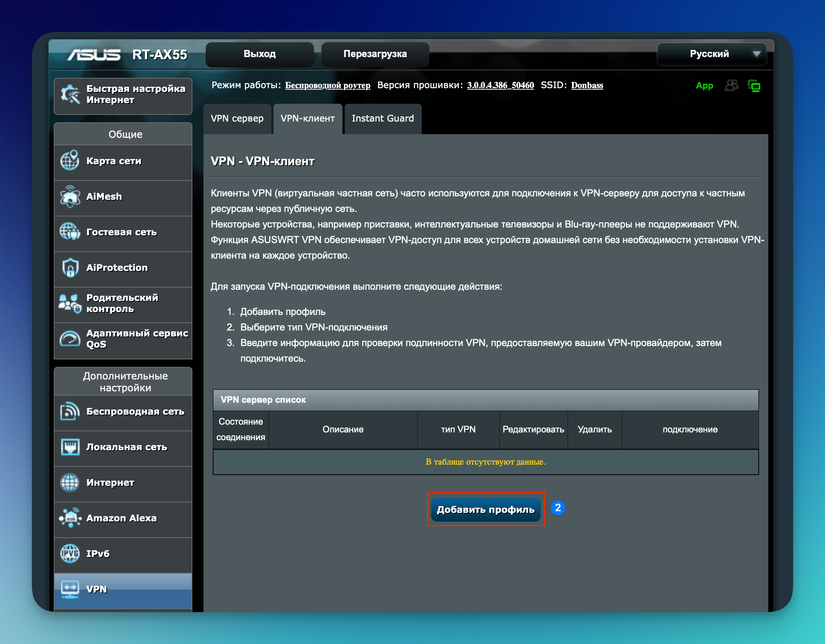
Task: Open Quick Internet Setup icon
Action: pos(71,94)
